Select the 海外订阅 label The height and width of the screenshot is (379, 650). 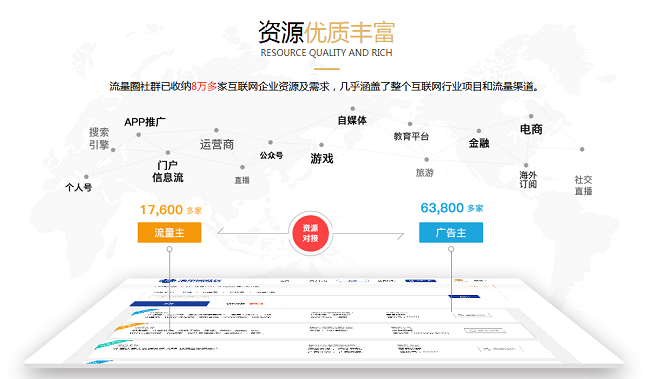[528, 180]
